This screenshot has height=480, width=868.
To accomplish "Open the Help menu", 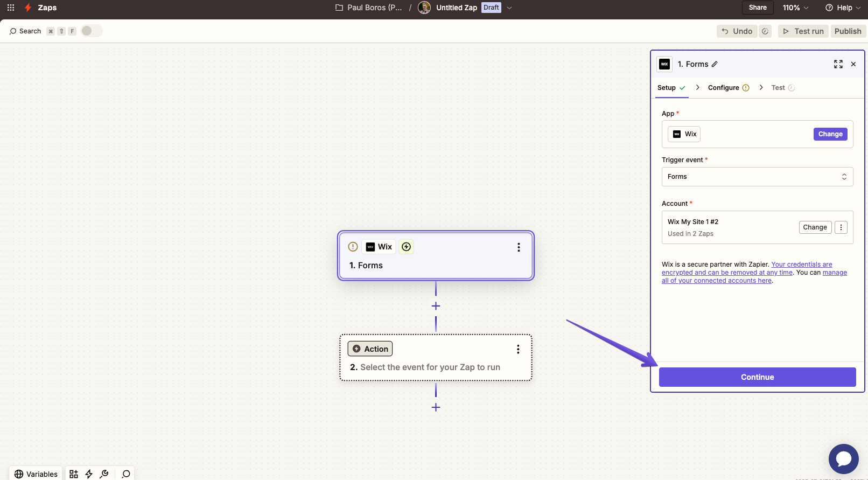I will [843, 8].
